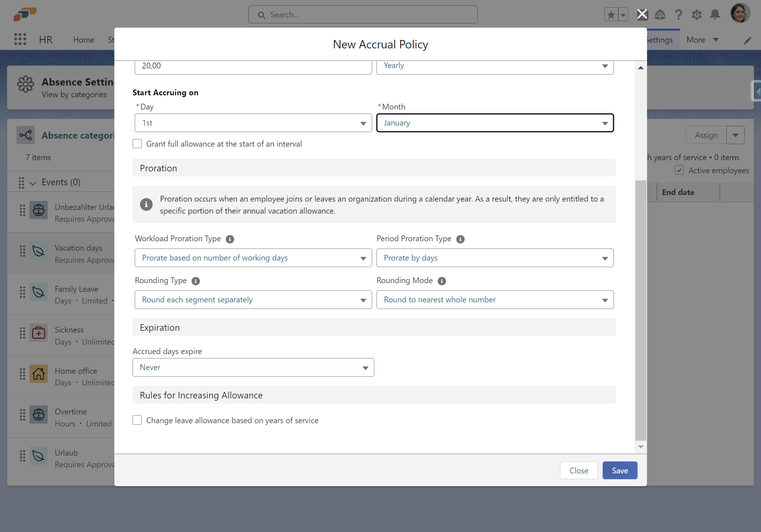Click Workload Proration Type info icon
Screen dimensions: 761x532
(230, 239)
